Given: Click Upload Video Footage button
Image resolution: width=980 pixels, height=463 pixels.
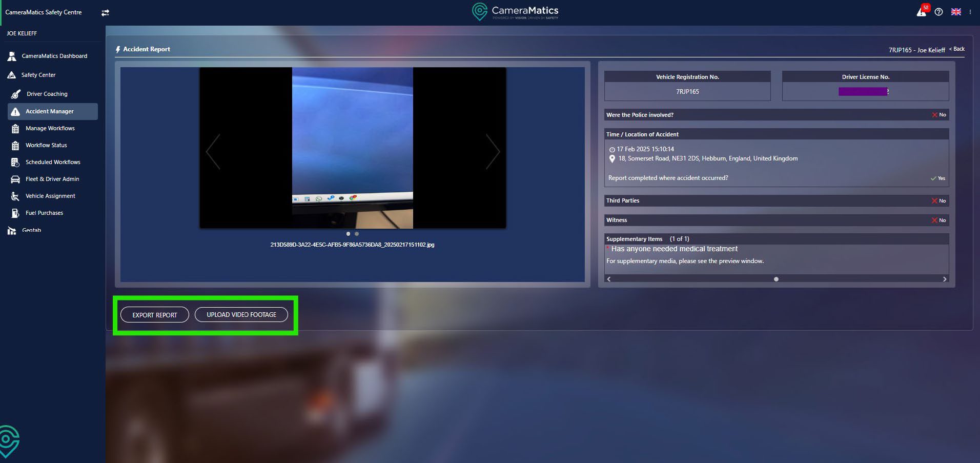Looking at the screenshot, I should pos(241,315).
